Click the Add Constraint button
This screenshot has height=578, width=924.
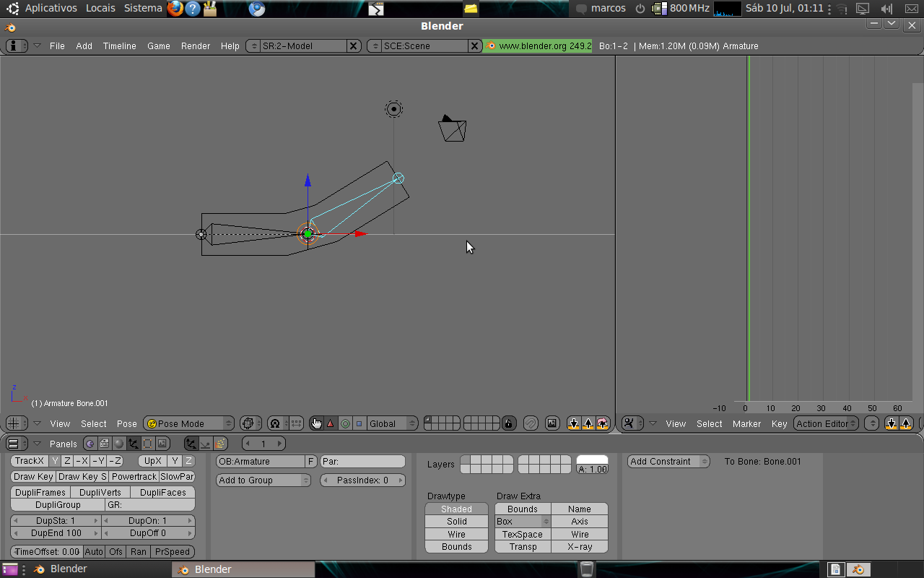point(668,461)
